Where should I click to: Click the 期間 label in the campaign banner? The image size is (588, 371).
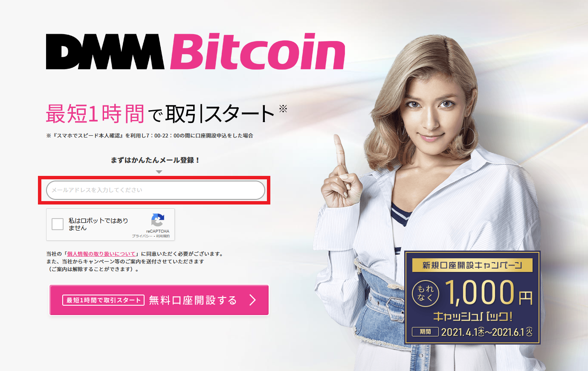point(425,332)
